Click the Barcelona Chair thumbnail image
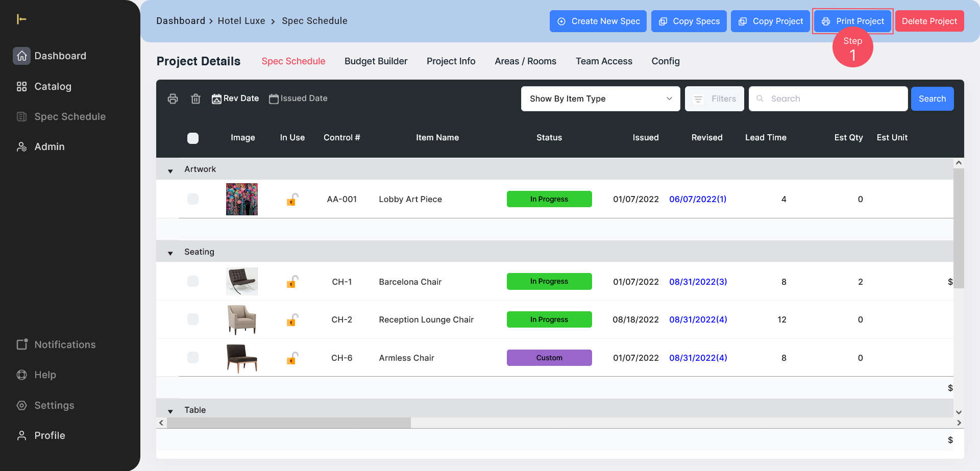The image size is (980, 471). point(242,281)
